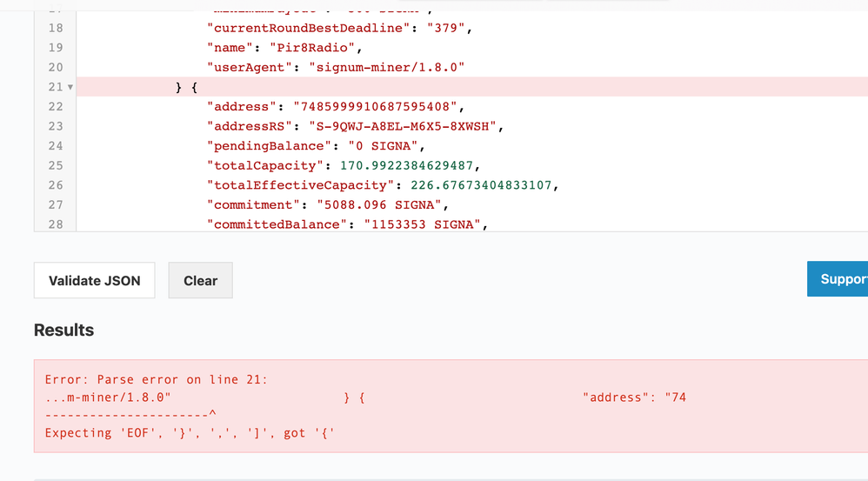
Task: Click the Validate JSON button
Action: coord(94,280)
